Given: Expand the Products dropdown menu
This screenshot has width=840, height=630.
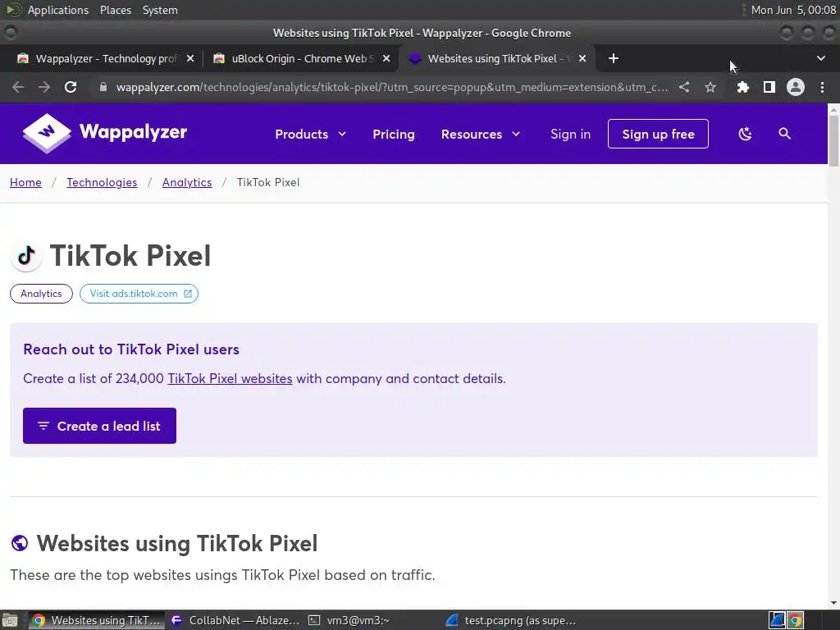Looking at the screenshot, I should pos(311,134).
